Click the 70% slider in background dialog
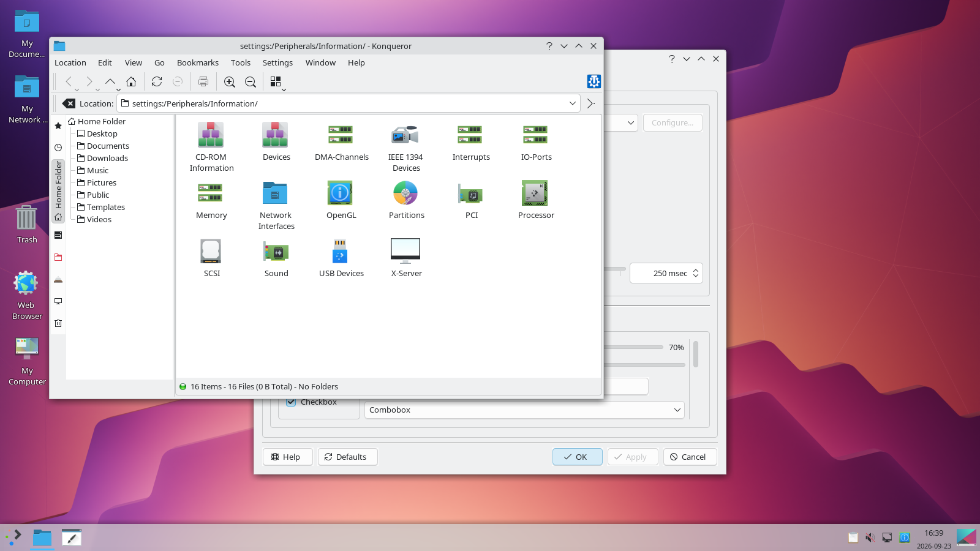Screen dimensions: 980x551 pyautogui.click(x=633, y=347)
